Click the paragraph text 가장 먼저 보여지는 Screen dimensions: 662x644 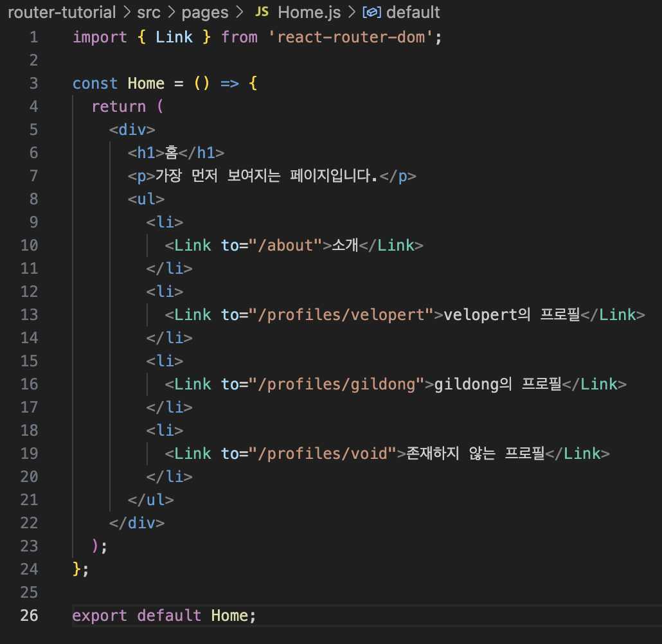(217, 175)
